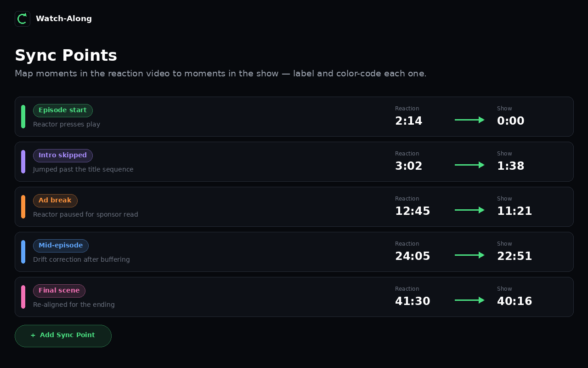Click the arrow icon in Final scene row
This screenshot has height=368, width=588.
tap(469, 300)
